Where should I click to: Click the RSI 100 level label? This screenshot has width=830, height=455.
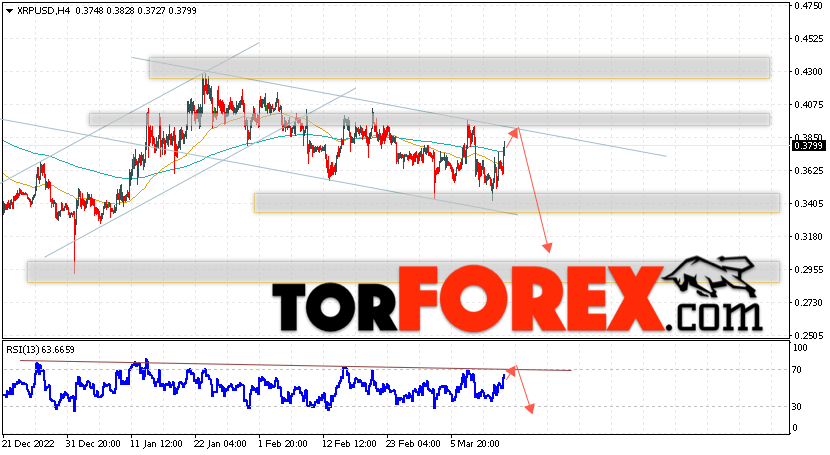click(800, 348)
